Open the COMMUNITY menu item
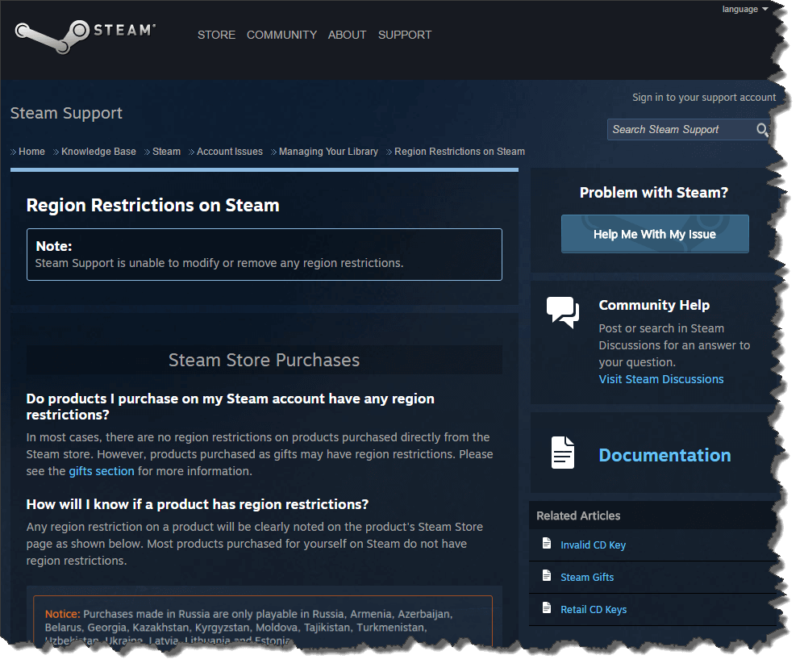This screenshot has height=672, width=804. tap(281, 35)
